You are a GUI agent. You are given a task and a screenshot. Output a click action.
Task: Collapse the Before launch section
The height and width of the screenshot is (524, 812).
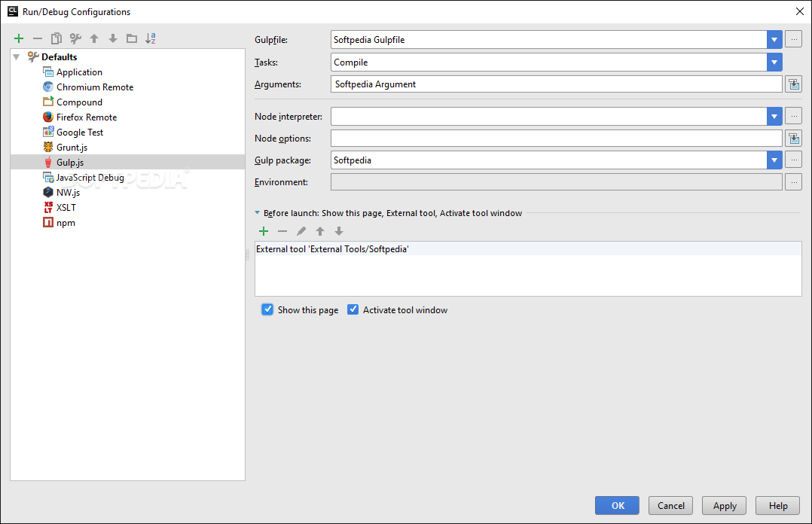click(258, 213)
